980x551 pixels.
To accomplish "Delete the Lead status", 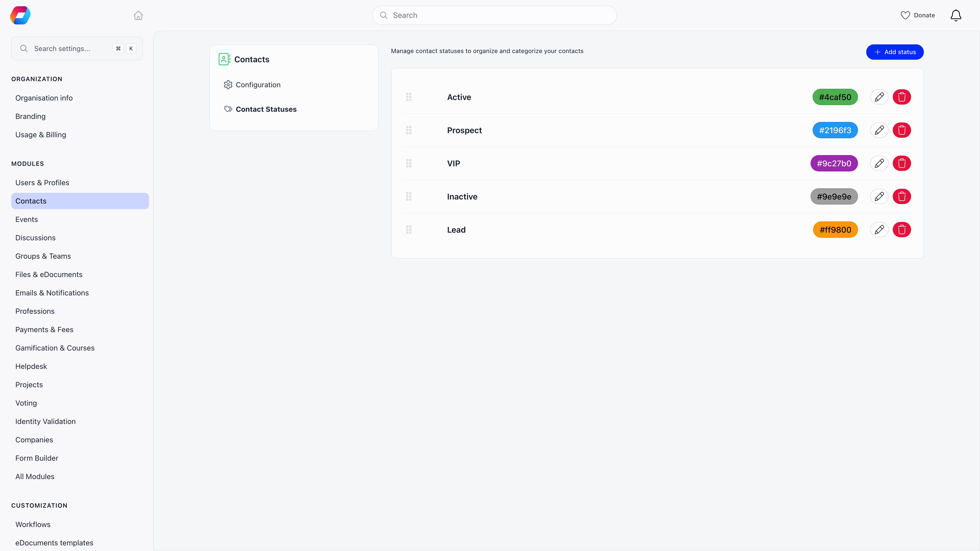I will tap(902, 229).
